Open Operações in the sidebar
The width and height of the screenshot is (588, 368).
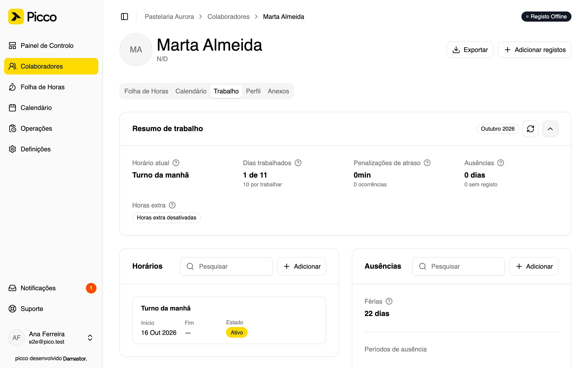[x=51, y=128]
